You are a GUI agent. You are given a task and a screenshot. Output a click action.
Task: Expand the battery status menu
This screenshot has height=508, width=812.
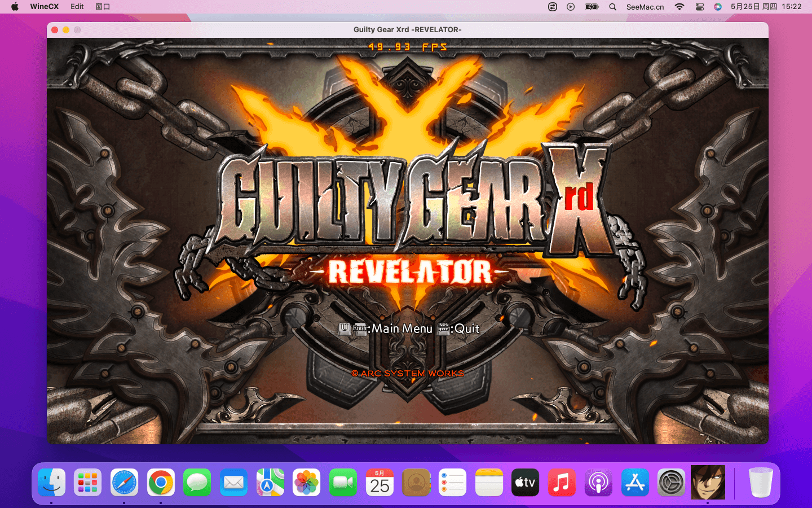pyautogui.click(x=591, y=7)
